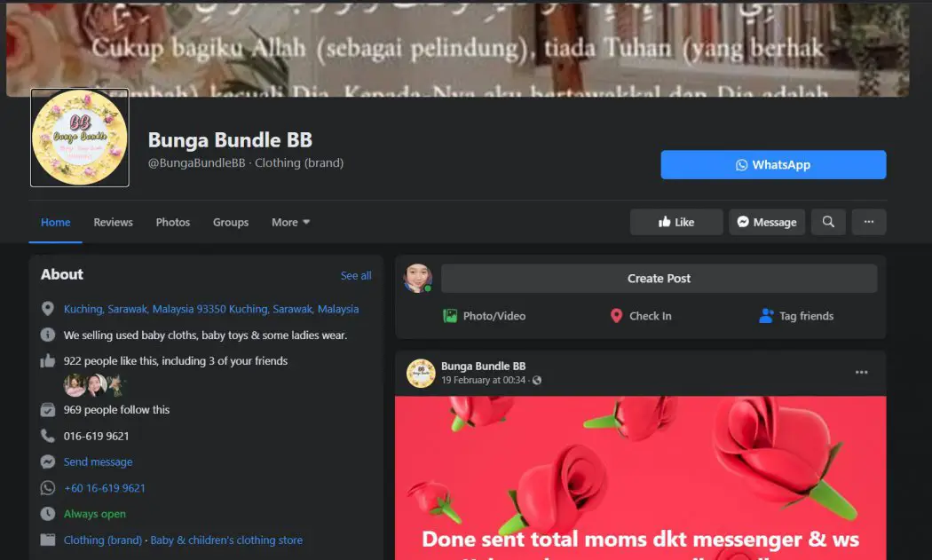Click Messenger icon beside Send message
The image size is (932, 560).
pyautogui.click(x=48, y=461)
